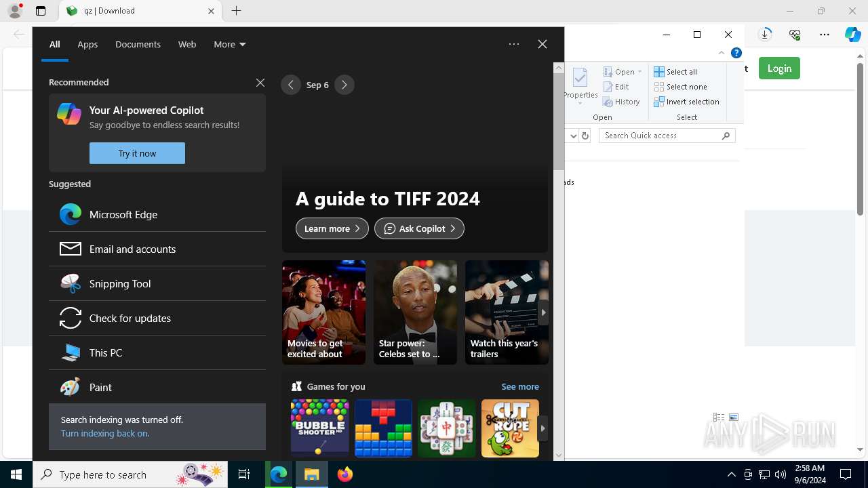Click History in Explorer ribbon

(x=621, y=102)
